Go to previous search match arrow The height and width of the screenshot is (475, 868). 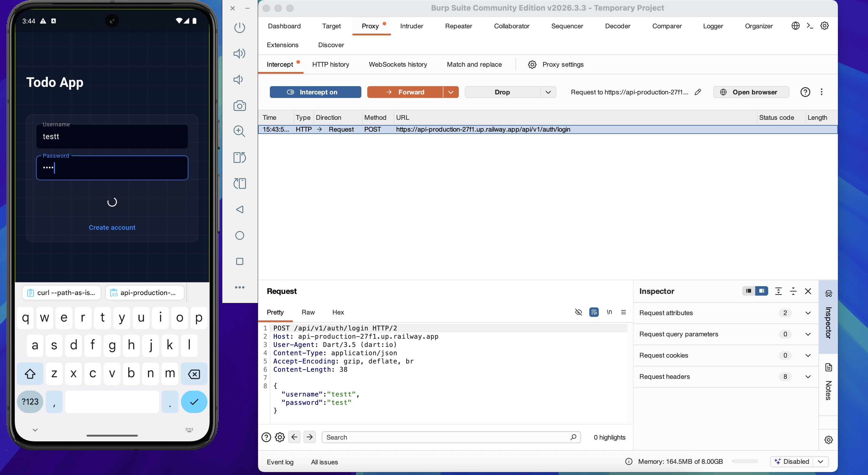(x=294, y=437)
